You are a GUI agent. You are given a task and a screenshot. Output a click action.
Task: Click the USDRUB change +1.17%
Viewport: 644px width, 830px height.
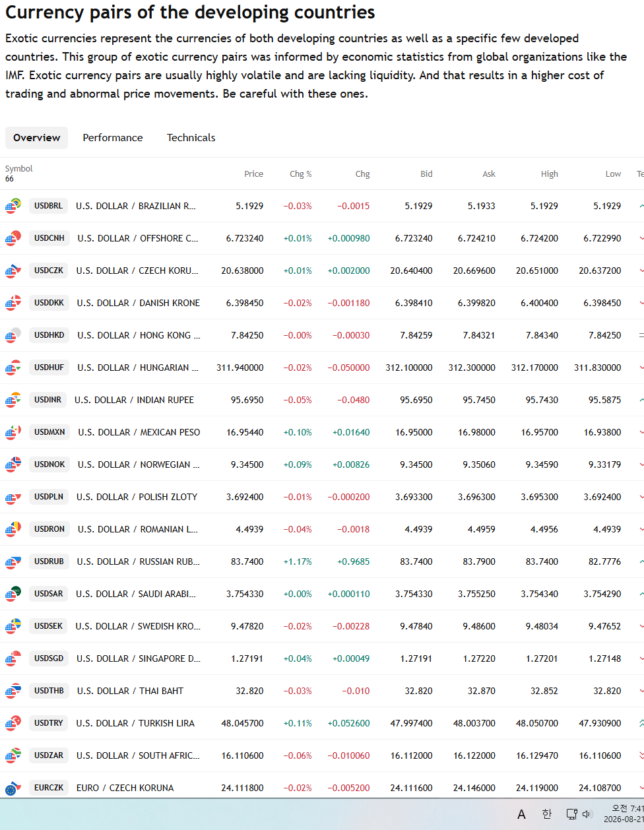[x=298, y=561]
